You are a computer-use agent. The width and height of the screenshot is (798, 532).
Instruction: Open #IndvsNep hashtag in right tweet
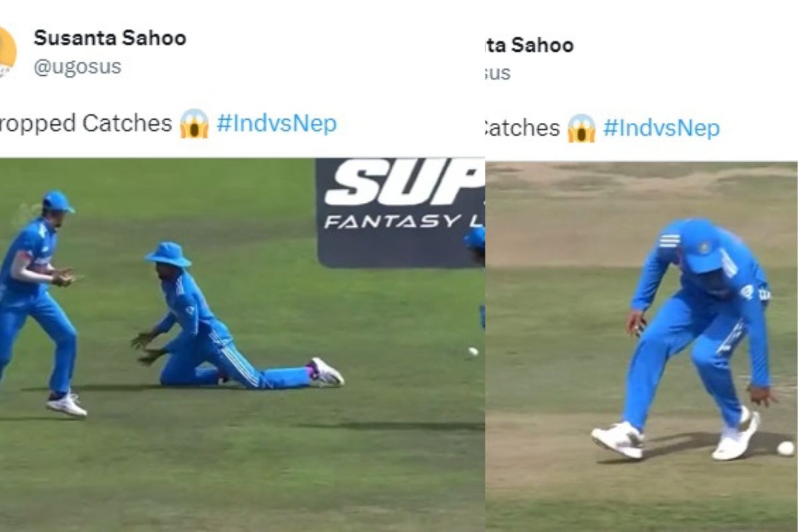(661, 128)
